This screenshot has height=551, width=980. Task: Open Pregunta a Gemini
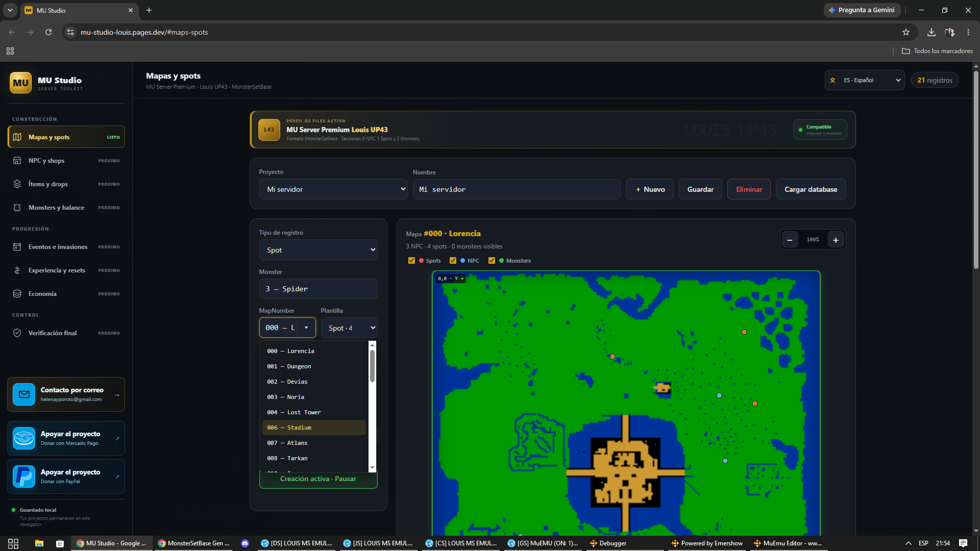pos(862,10)
